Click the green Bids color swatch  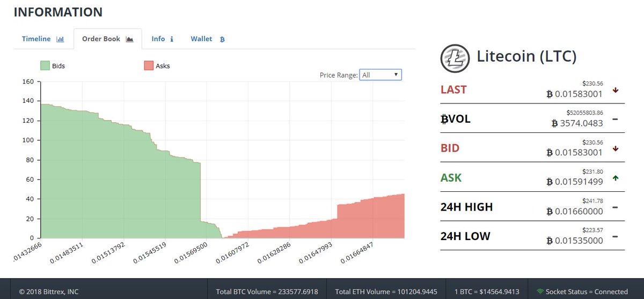pos(45,66)
